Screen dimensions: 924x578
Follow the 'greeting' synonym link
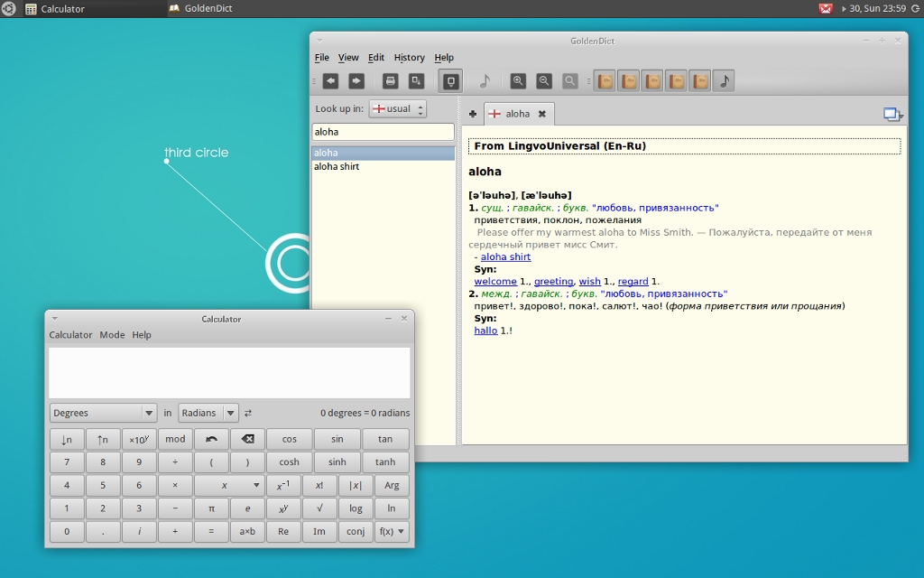(553, 282)
